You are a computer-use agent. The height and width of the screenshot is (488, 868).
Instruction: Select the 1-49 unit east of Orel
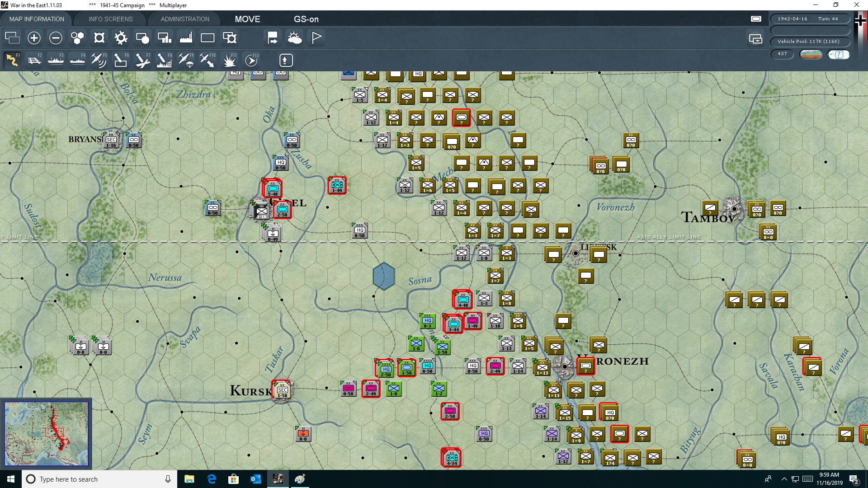click(x=337, y=185)
